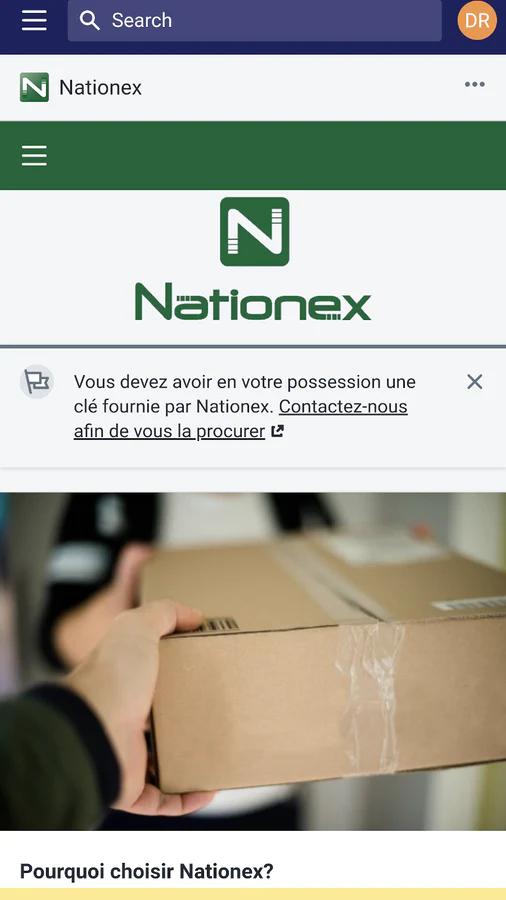Click the yellow strip below the heading

253,894
